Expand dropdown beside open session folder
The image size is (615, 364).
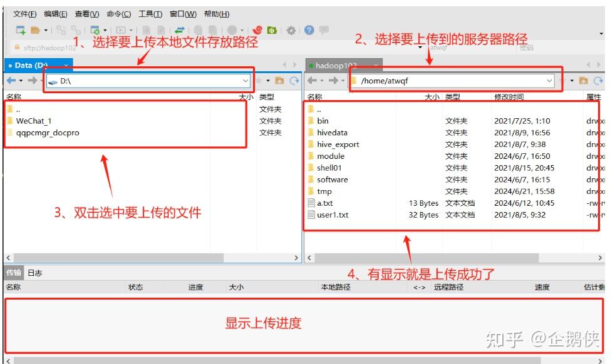(46, 30)
